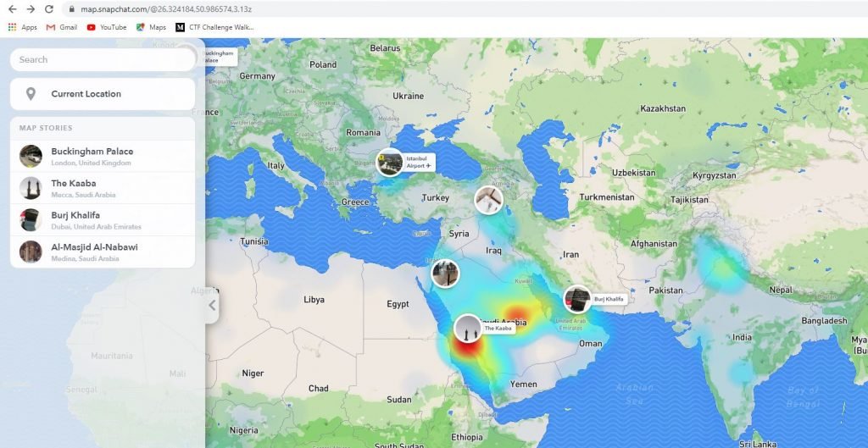Click the Chad country label

coord(319,388)
